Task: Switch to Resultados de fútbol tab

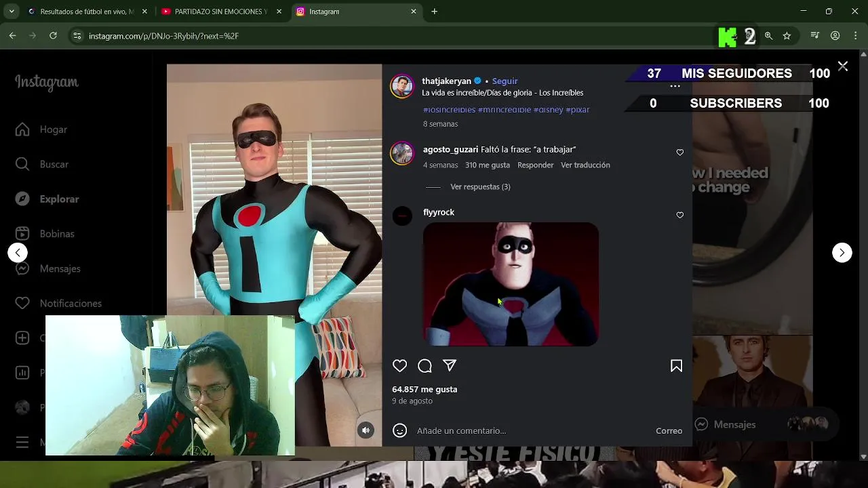Action: pos(87,12)
